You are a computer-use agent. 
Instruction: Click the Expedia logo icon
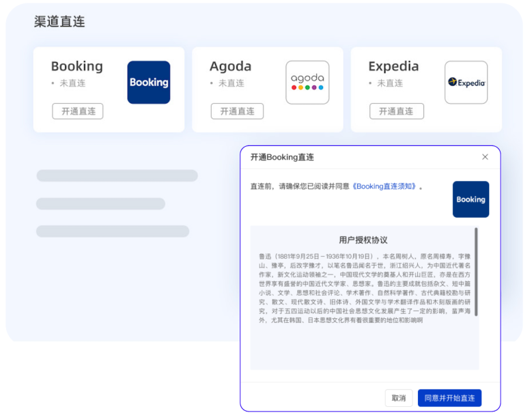click(466, 83)
